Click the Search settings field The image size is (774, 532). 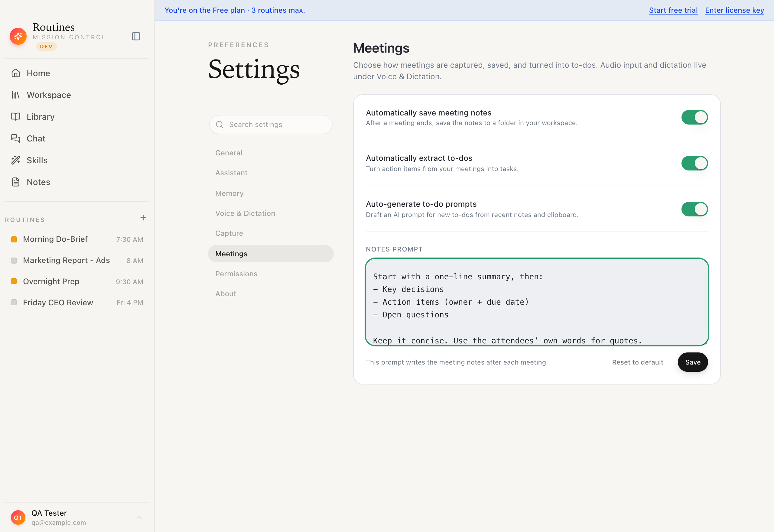[271, 125]
